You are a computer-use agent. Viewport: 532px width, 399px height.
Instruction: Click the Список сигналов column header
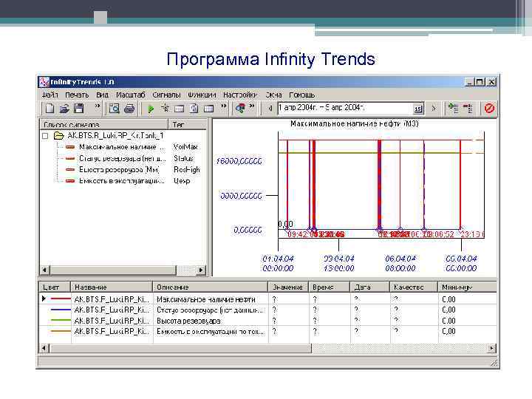pyautogui.click(x=104, y=124)
